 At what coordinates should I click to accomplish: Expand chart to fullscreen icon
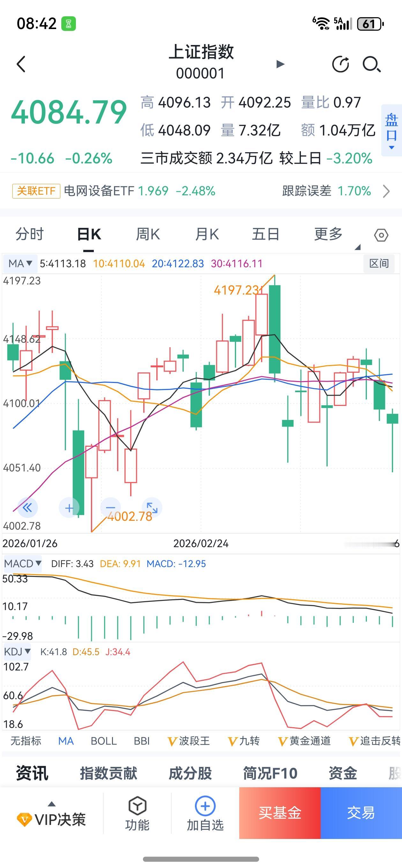point(152,507)
